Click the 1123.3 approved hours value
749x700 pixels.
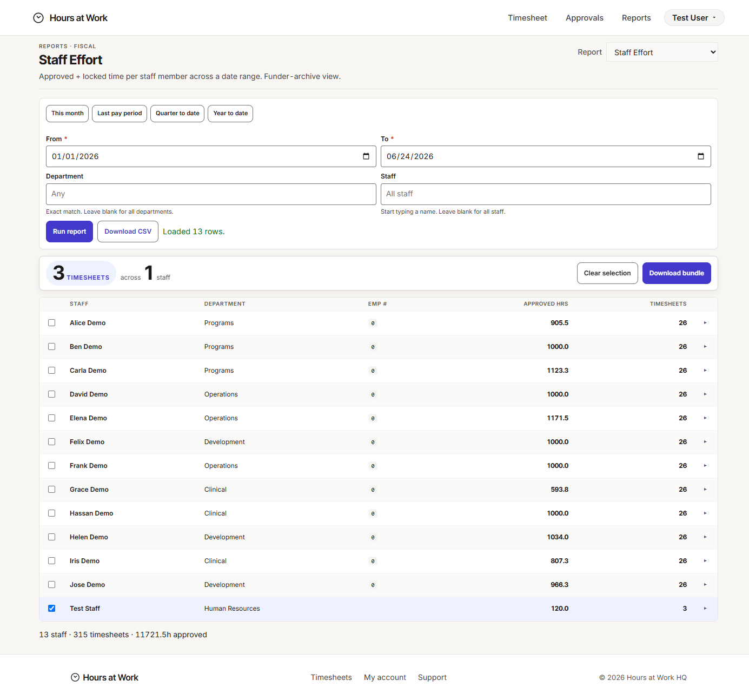click(558, 371)
